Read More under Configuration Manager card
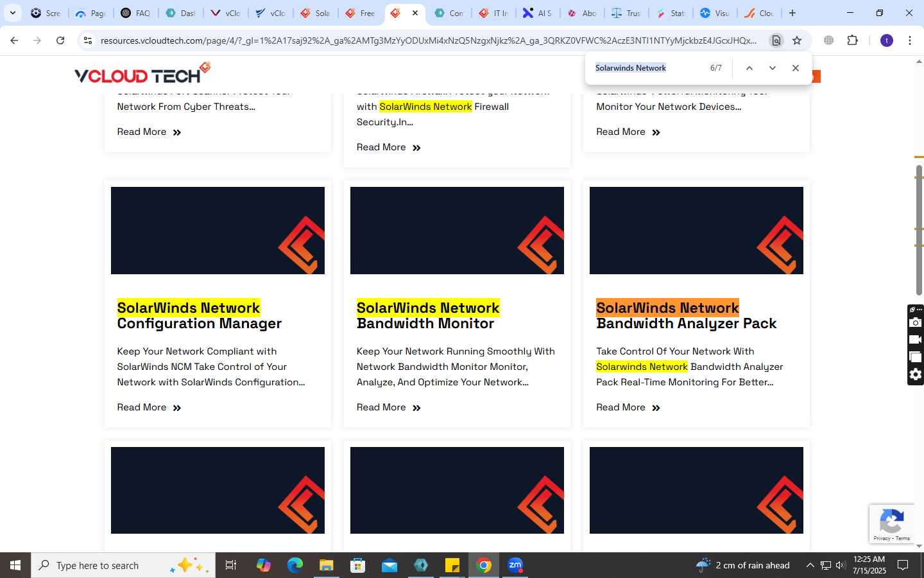The height and width of the screenshot is (578, 924). [149, 407]
